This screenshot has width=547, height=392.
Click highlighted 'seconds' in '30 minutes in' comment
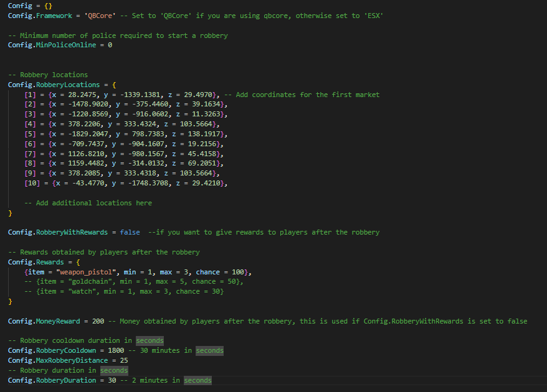coord(210,350)
